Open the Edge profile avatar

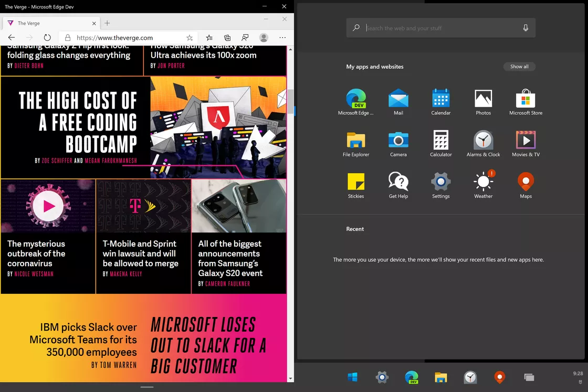pyautogui.click(x=264, y=37)
